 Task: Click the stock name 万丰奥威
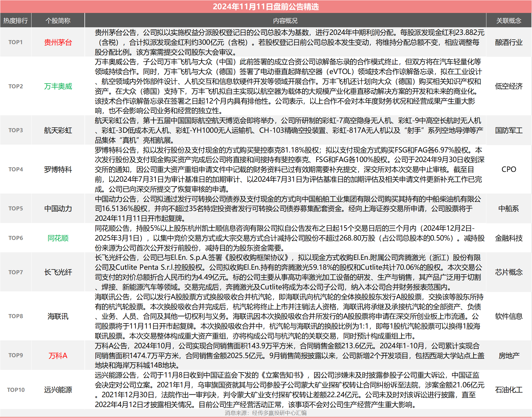tap(58, 86)
